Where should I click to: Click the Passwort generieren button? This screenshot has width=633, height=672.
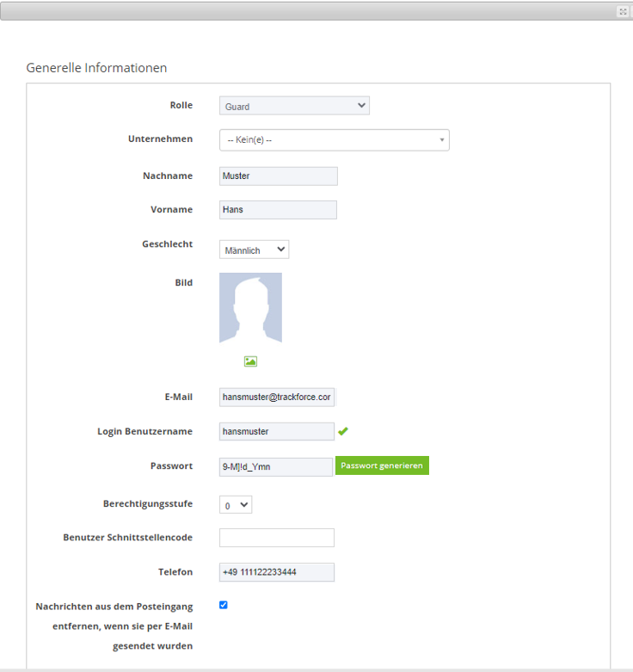382,465
